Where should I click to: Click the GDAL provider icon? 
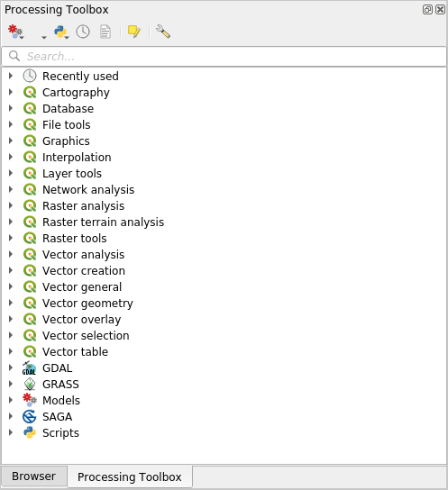(30, 368)
